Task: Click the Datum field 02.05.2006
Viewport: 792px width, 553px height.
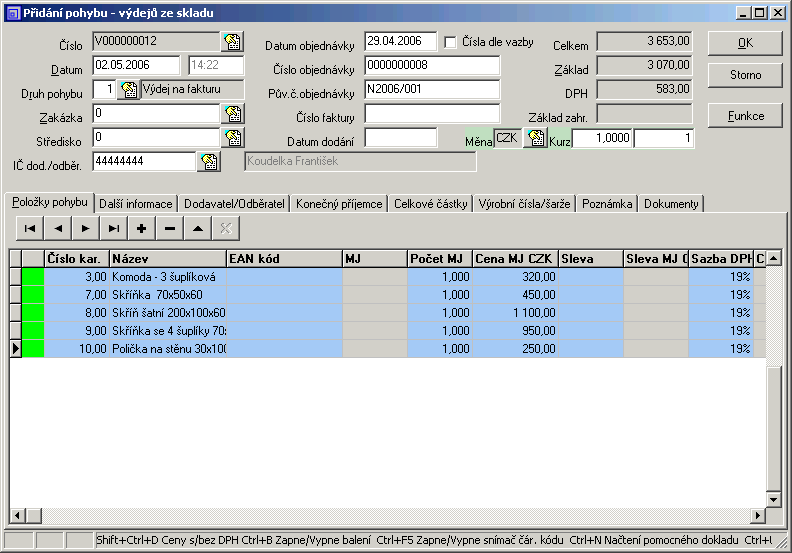Action: pyautogui.click(x=136, y=65)
